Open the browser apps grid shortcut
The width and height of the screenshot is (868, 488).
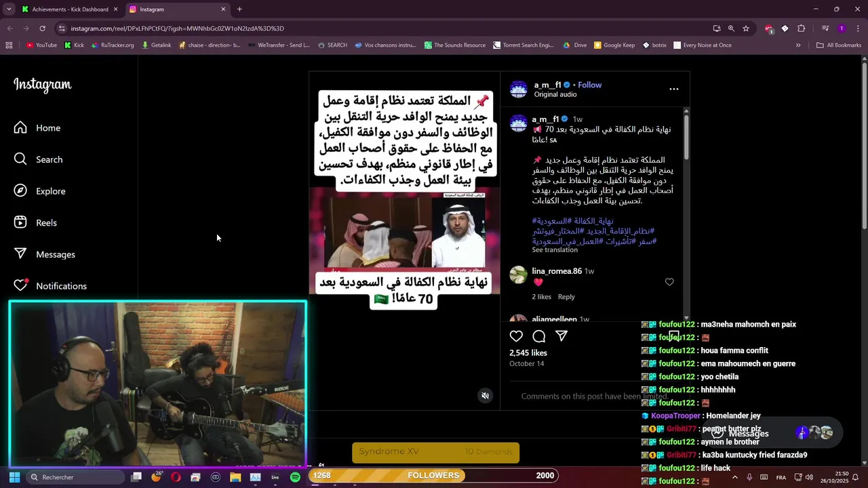coord(9,45)
